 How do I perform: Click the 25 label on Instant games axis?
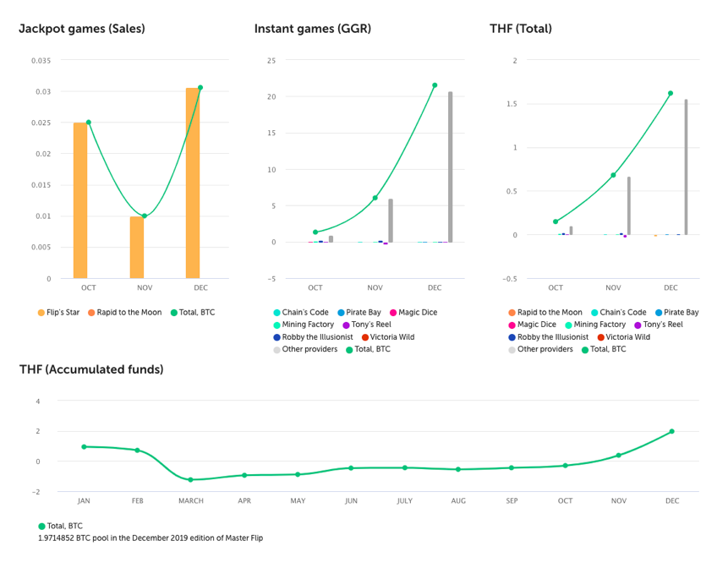tap(271, 60)
